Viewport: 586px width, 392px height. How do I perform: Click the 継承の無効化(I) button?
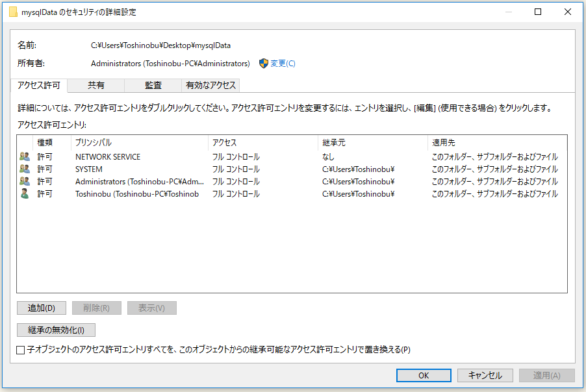point(56,330)
